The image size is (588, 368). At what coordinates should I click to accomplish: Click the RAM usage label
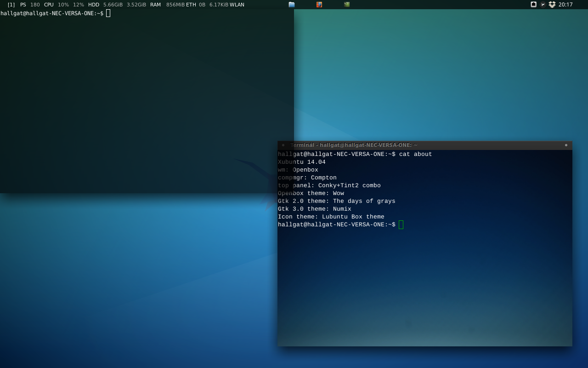[155, 5]
